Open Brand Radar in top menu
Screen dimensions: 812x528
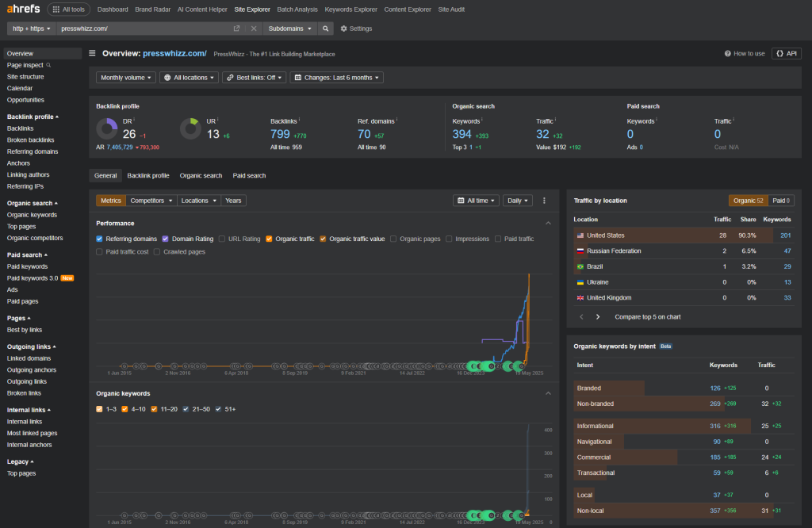pos(153,10)
